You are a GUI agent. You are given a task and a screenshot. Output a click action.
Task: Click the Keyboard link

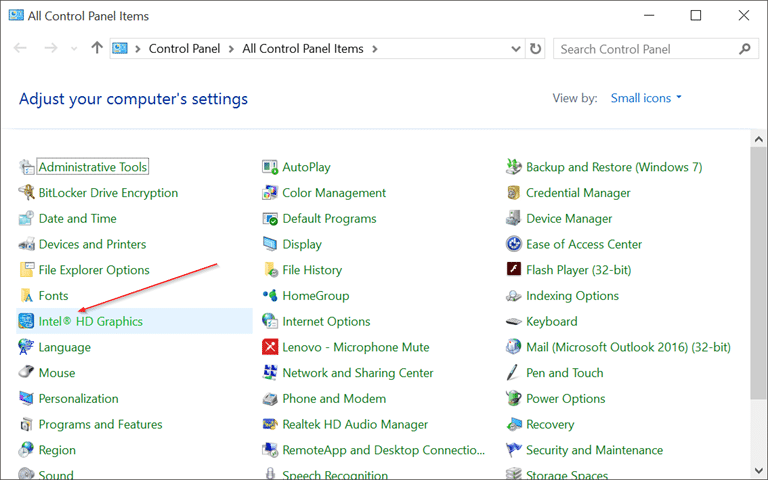(552, 321)
